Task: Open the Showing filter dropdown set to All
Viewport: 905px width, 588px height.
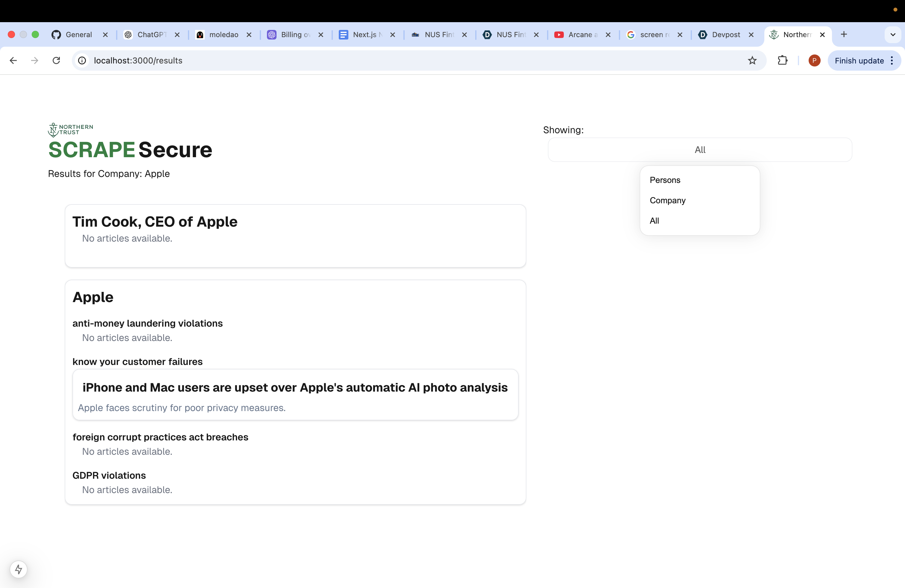Action: point(700,150)
